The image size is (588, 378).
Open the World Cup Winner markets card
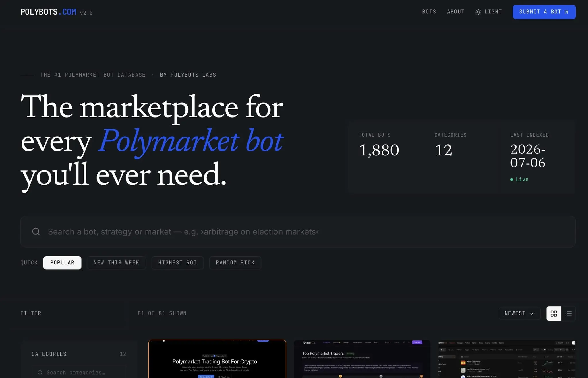tap(507, 359)
